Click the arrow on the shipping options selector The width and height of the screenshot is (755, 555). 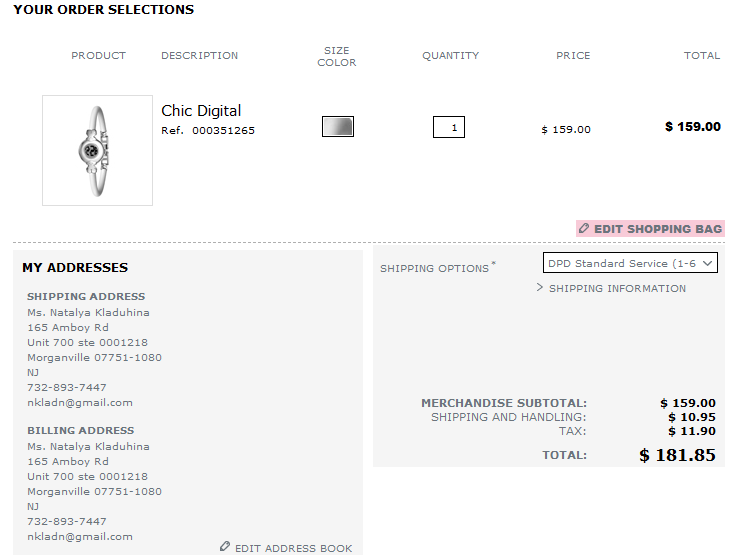[x=708, y=263]
